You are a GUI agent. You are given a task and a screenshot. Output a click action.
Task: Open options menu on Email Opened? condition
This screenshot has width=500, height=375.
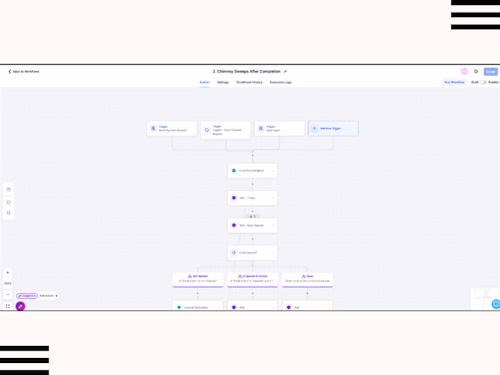coord(273,253)
